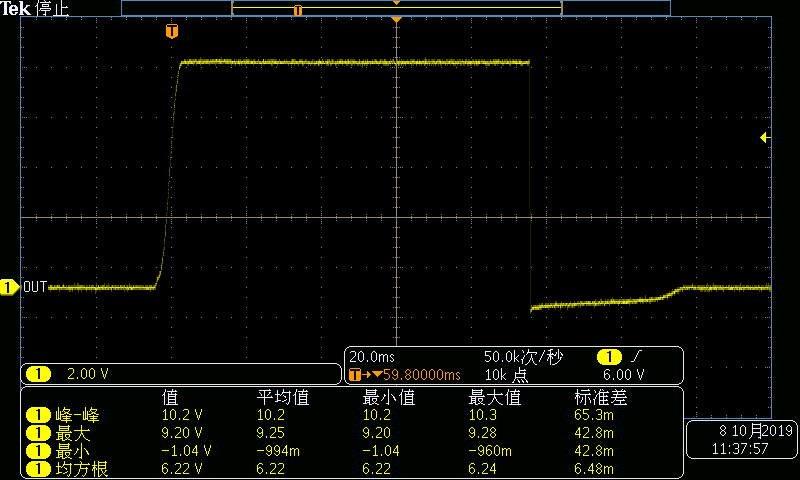The width and height of the screenshot is (800, 480).
Task: Click the T marker in the record overview bar
Action: pos(298,10)
